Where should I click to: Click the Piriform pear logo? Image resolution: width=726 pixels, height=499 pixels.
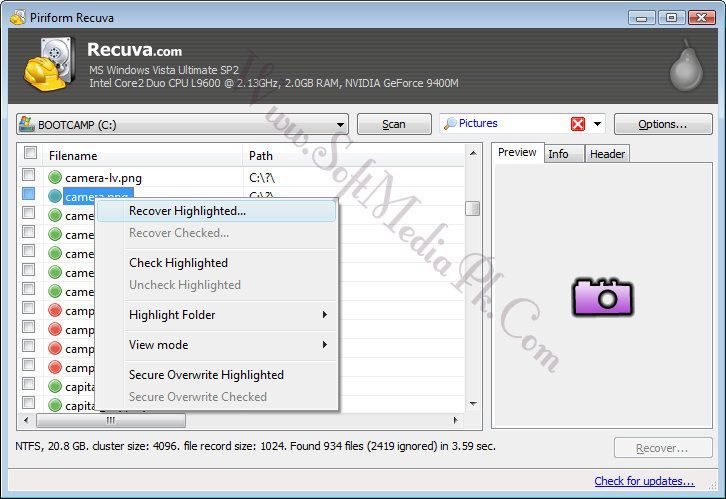pyautogui.click(x=686, y=65)
